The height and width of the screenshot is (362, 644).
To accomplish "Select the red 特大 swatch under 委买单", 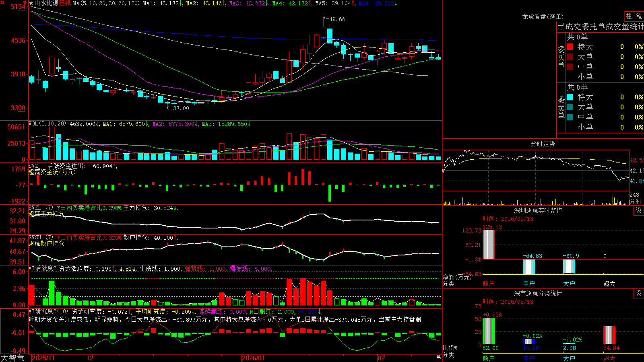I will point(570,47).
